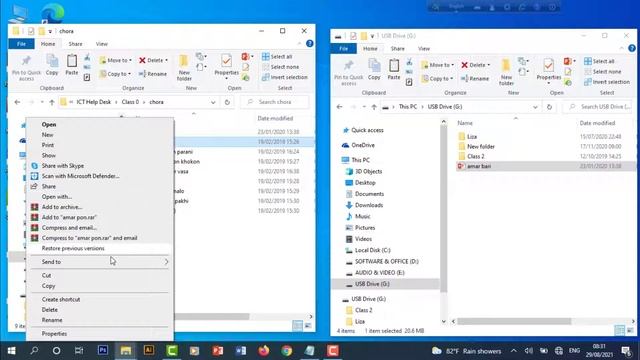Choose Cut from the context menu
The width and height of the screenshot is (640, 360).
[47, 276]
